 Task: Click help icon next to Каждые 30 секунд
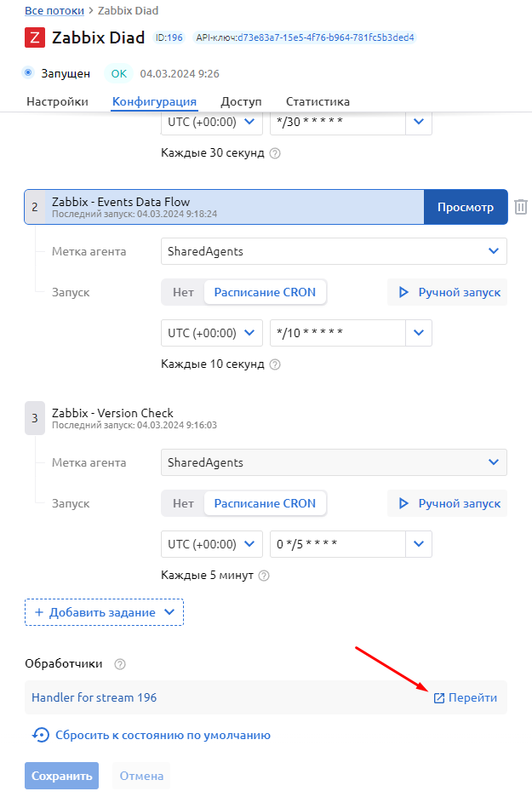(275, 153)
